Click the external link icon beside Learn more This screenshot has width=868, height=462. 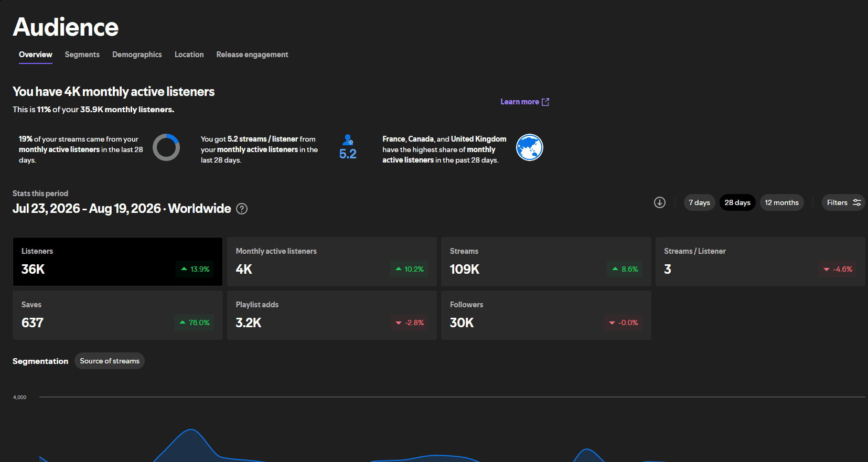point(545,102)
